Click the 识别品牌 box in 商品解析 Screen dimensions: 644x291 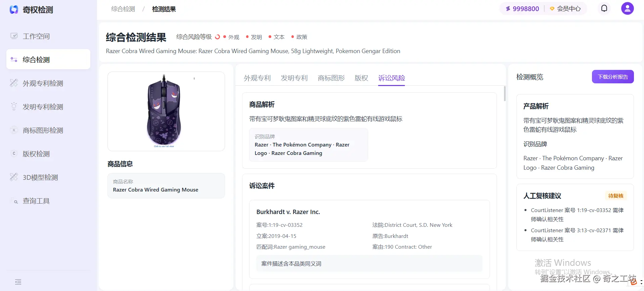309,145
